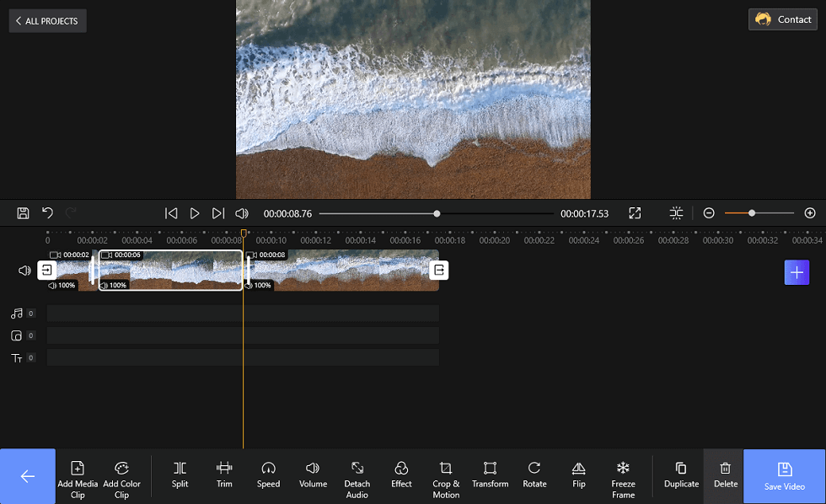Jump to the previous clip start

(170, 213)
